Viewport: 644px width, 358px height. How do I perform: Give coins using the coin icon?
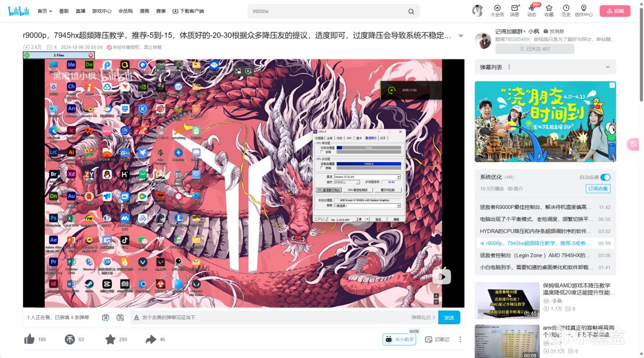click(x=70, y=339)
